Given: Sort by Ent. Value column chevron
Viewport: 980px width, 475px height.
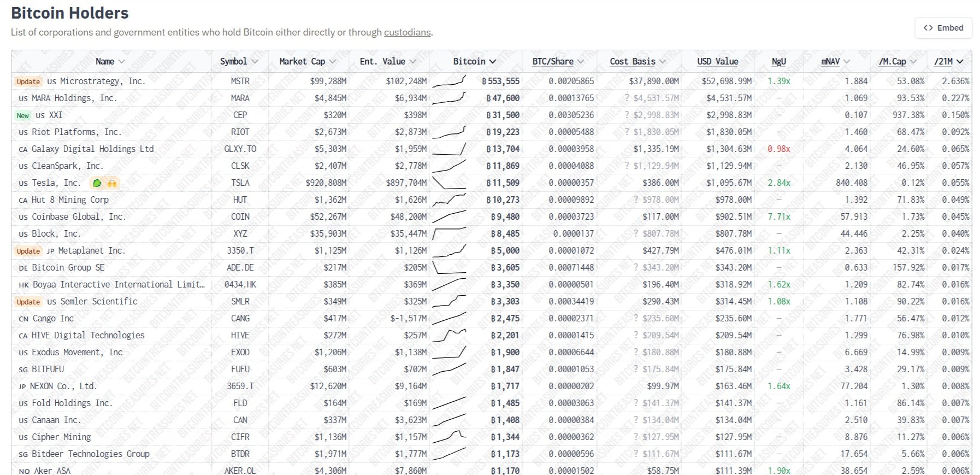Looking at the screenshot, I should click(x=412, y=61).
